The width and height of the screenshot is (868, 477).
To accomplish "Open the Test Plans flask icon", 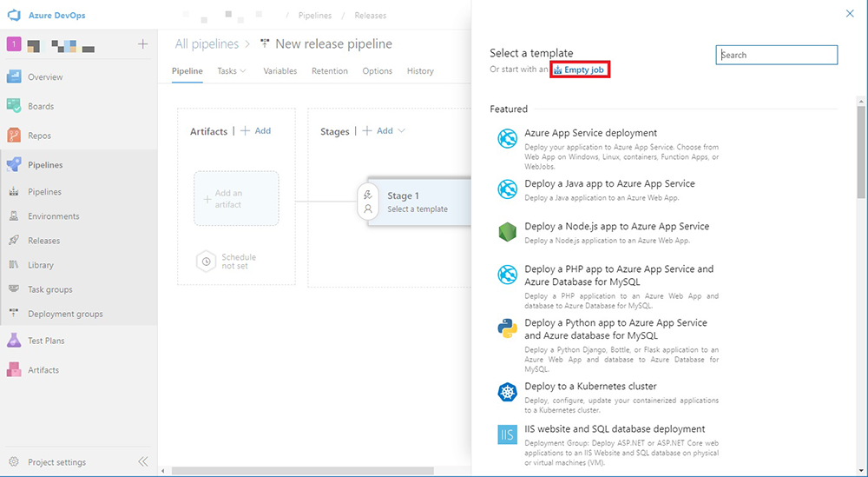I will (14, 341).
